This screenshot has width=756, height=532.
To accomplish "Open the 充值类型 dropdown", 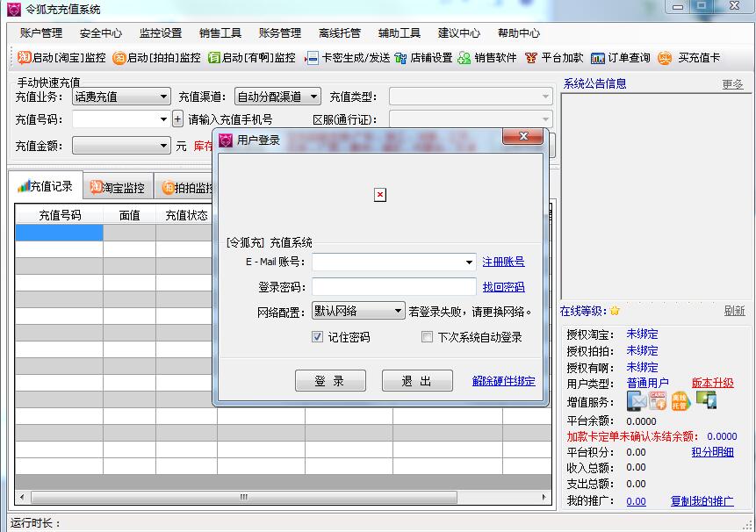I will point(471,97).
